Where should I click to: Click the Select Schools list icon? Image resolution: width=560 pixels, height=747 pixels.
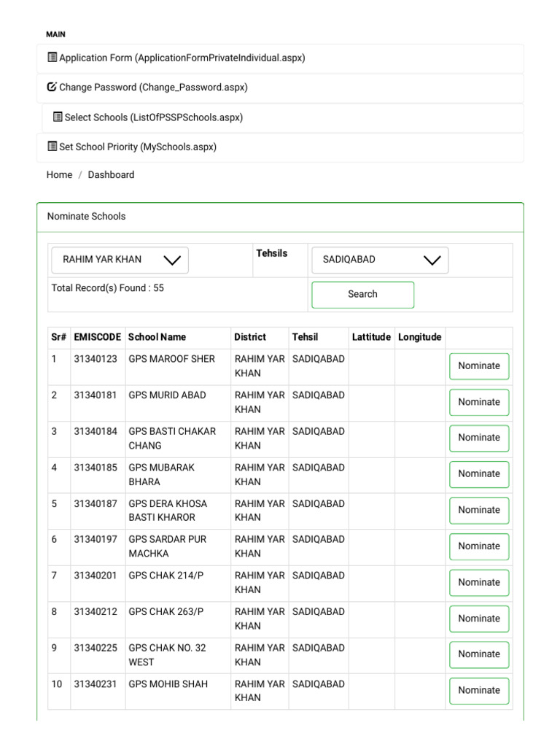pos(58,117)
